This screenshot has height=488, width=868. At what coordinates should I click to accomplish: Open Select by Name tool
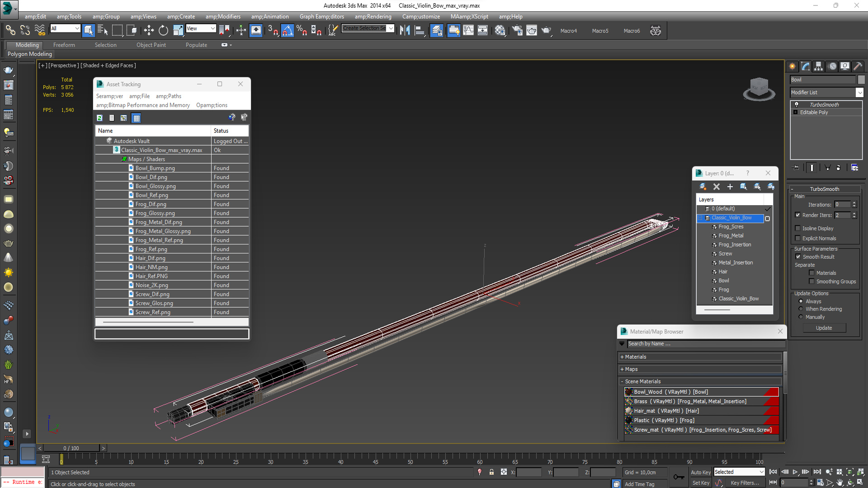[103, 30]
